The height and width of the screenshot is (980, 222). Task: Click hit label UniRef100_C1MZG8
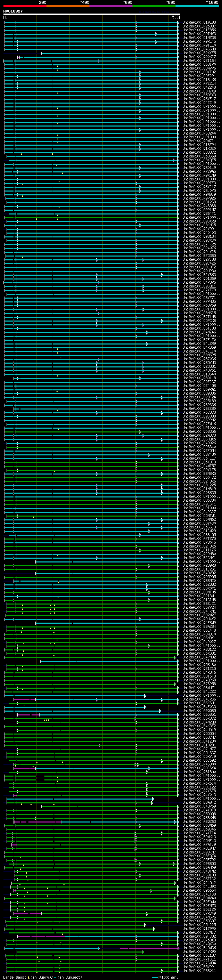pyautogui.click(x=199, y=38)
